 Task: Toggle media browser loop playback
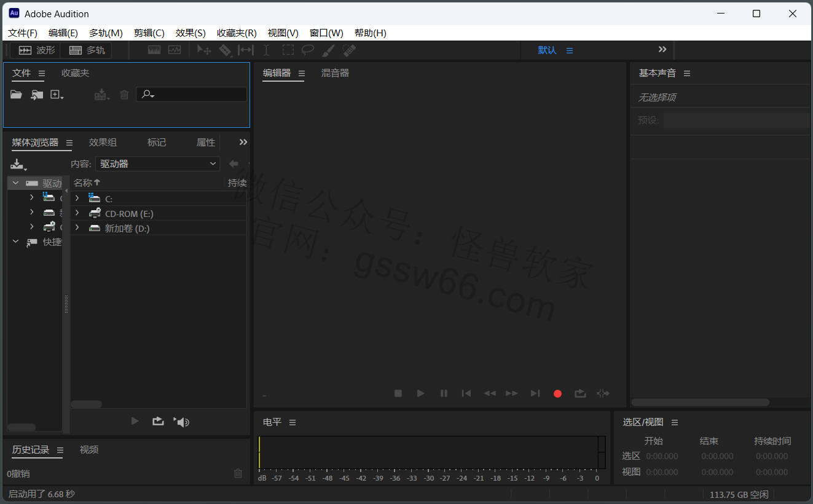point(158,421)
